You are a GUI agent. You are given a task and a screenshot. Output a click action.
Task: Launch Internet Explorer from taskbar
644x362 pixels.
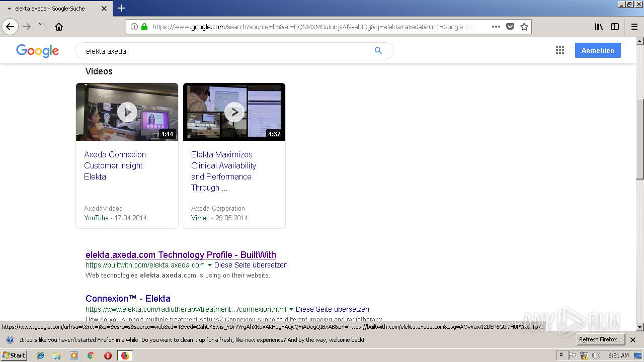(40, 355)
